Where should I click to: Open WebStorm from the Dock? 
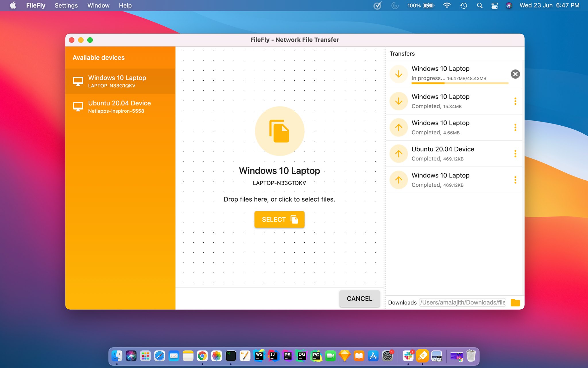[x=259, y=356]
